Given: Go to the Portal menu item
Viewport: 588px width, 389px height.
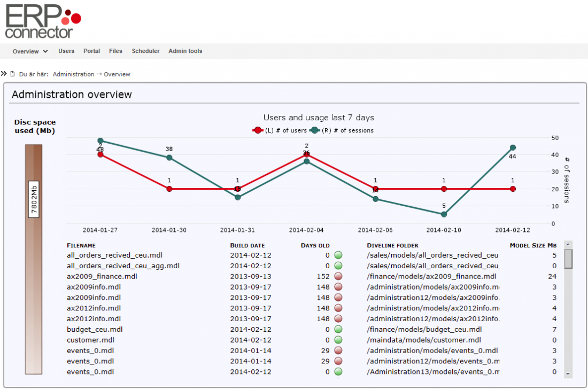Looking at the screenshot, I should (x=91, y=51).
